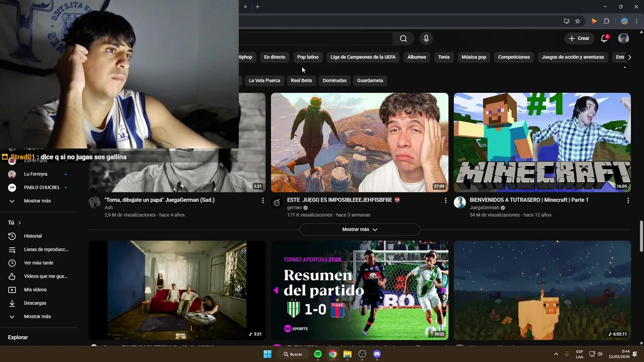
Task: Select the Dominadas chip
Action: pyautogui.click(x=335, y=80)
